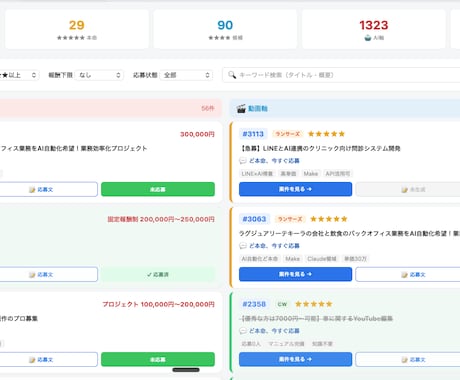This screenshot has width=460, height=380.
Task: Click the 固定報酬制 200,000円〜250,000円 price label
Action: pos(161,219)
